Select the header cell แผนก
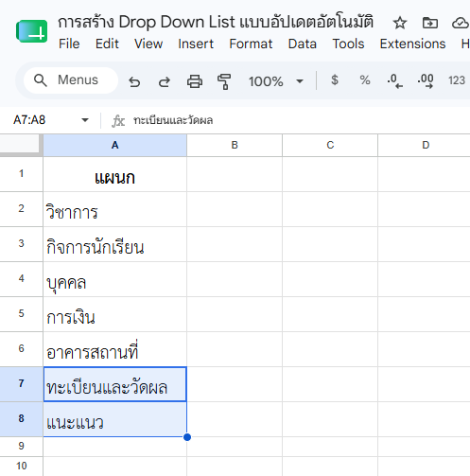Image resolution: width=470 pixels, height=476 pixels. (x=115, y=174)
